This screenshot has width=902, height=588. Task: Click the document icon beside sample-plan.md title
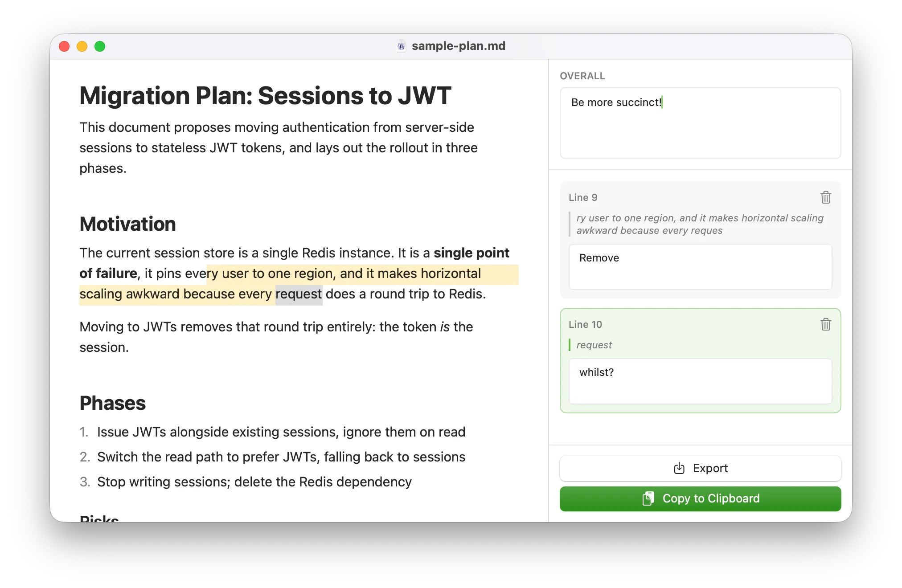(x=401, y=46)
